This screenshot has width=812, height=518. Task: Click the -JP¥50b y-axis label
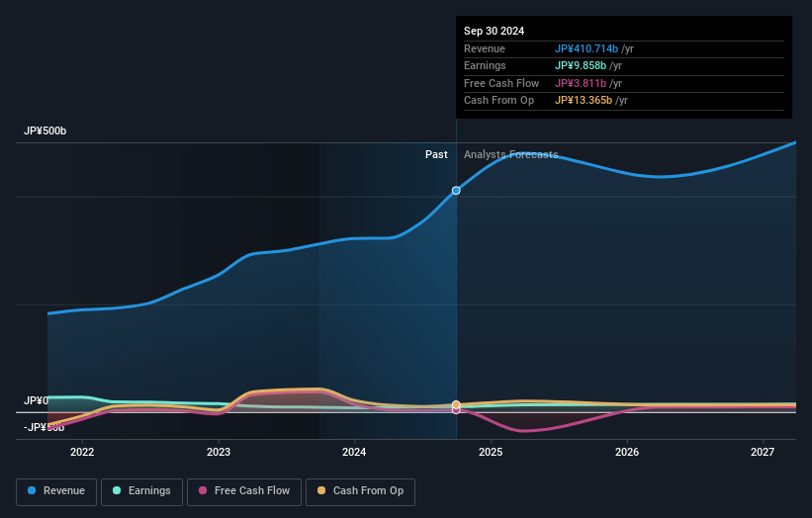click(45, 427)
